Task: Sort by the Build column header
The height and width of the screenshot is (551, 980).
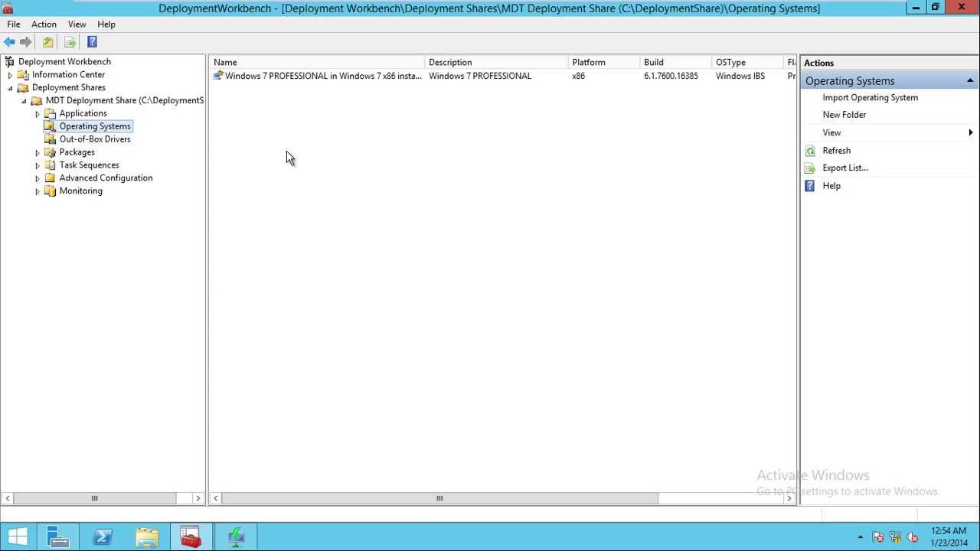Action: (x=676, y=63)
